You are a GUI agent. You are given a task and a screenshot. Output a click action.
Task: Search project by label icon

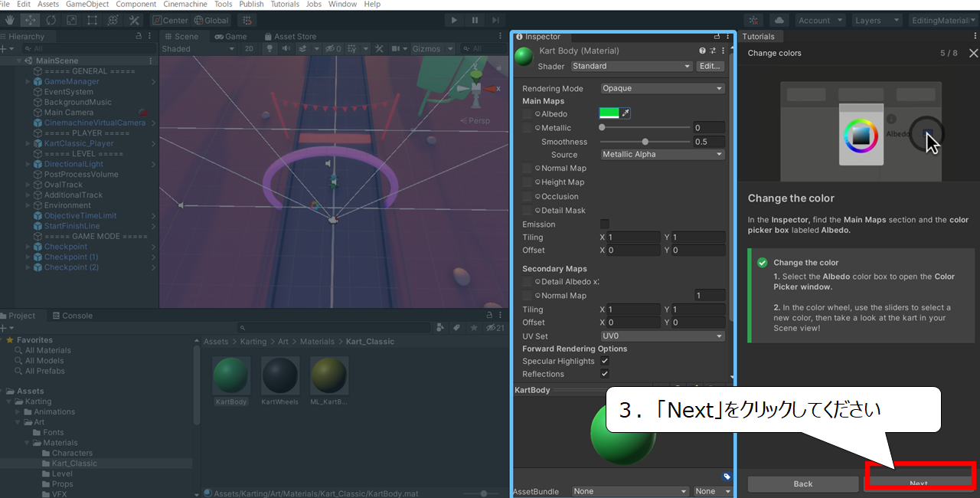pos(456,328)
